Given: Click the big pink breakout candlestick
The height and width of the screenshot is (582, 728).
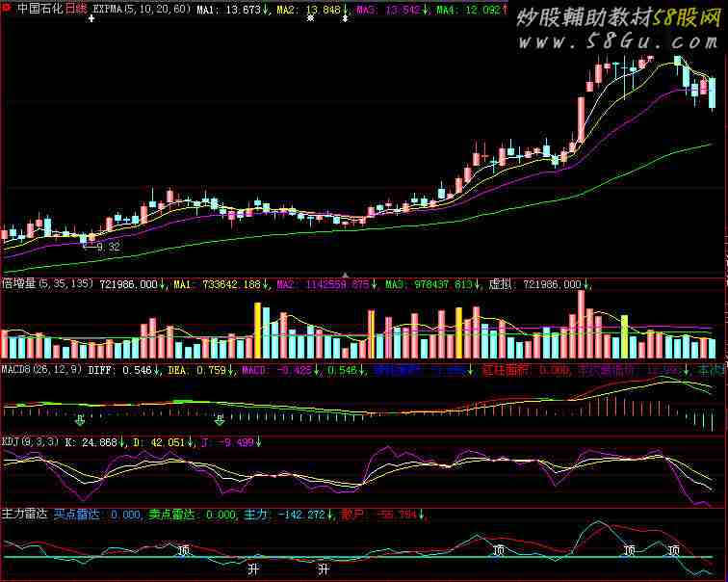Looking at the screenshot, I should tap(582, 119).
